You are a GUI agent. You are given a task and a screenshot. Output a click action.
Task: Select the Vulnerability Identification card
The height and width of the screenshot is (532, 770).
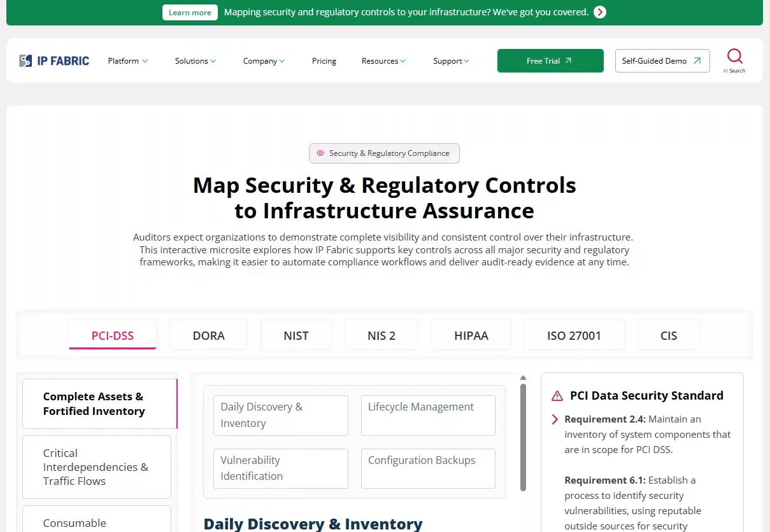280,468
